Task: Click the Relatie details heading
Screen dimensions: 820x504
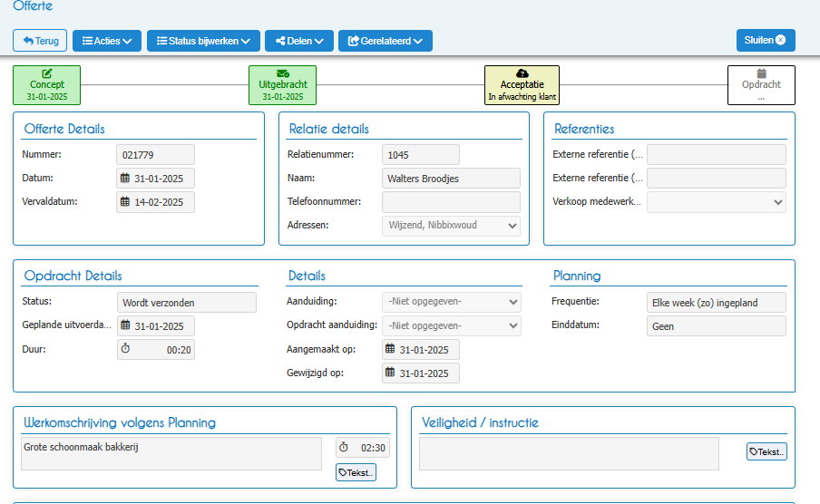Action: tap(329, 129)
